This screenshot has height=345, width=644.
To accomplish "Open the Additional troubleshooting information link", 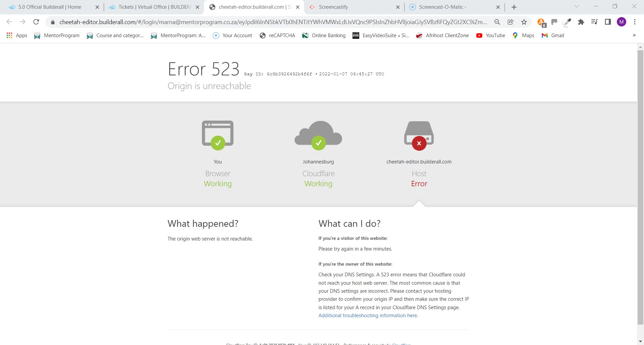I will (368, 315).
